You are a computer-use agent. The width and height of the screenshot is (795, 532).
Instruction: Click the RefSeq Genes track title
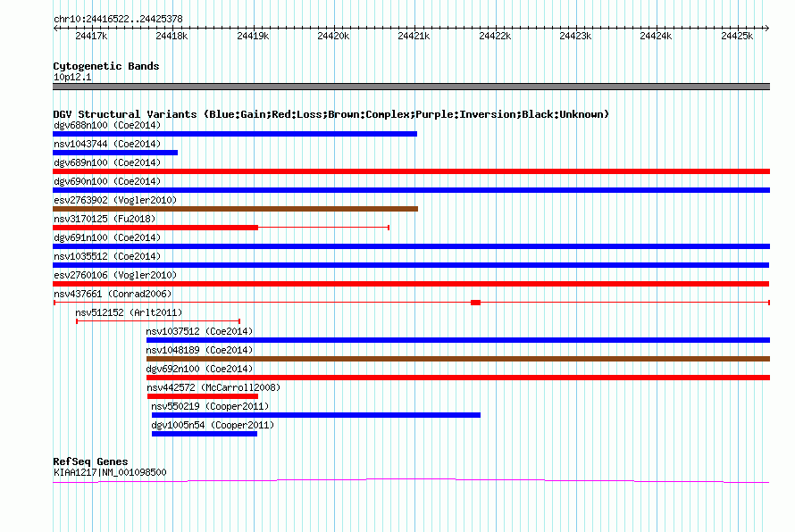coord(90,461)
